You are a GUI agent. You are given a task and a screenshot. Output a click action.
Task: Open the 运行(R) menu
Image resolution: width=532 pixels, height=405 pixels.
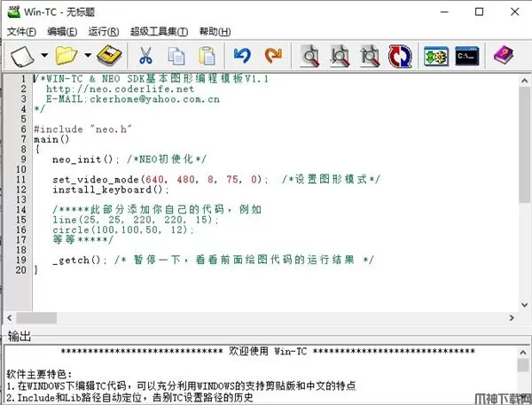pyautogui.click(x=104, y=32)
